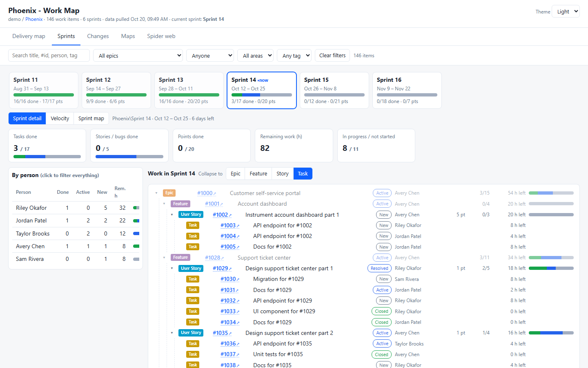The height and width of the screenshot is (368, 588).
Task: Set collapse level to Story
Action: click(x=283, y=174)
